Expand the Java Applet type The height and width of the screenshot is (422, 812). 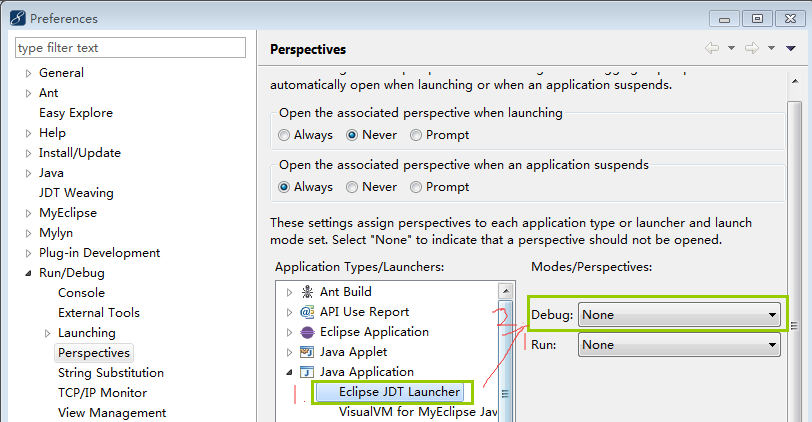[289, 353]
